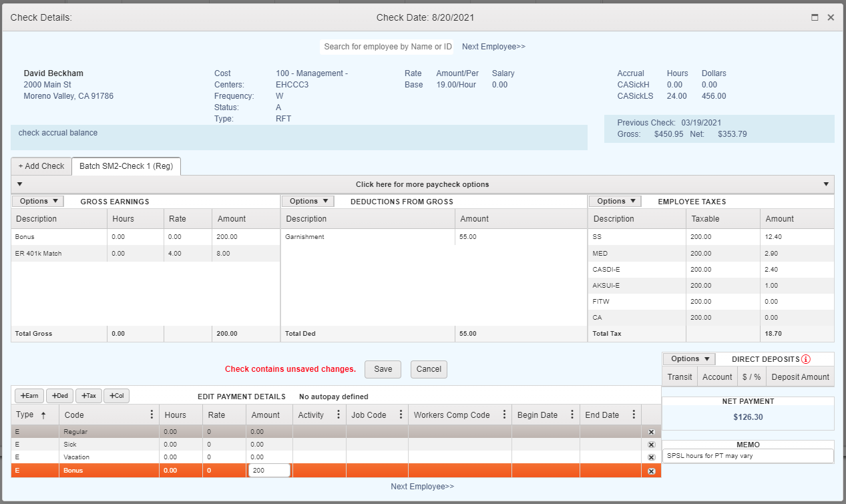Image resolution: width=846 pixels, height=504 pixels.
Task: Click the +Ded icon to add deduction
Action: click(x=59, y=395)
